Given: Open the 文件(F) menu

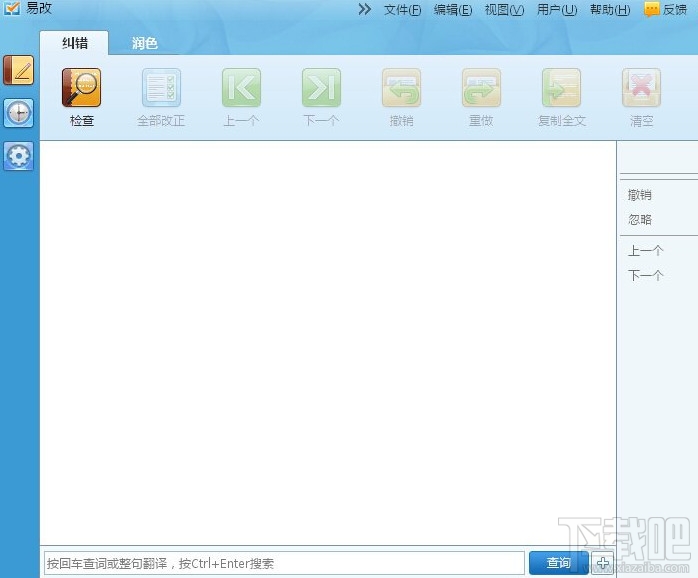Looking at the screenshot, I should coord(402,9).
